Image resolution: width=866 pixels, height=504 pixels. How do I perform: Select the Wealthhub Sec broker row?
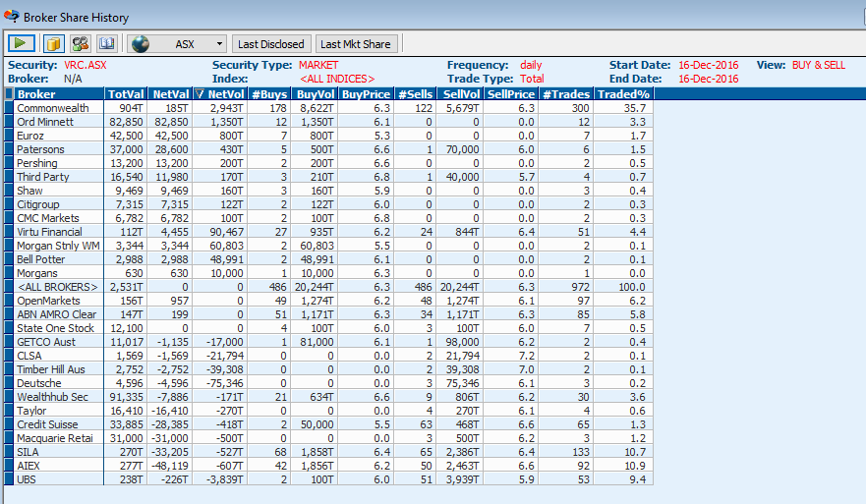pos(329,396)
